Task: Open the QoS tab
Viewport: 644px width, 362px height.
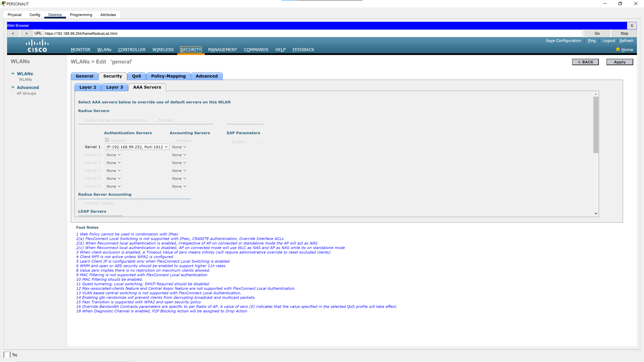Action: [136, 76]
